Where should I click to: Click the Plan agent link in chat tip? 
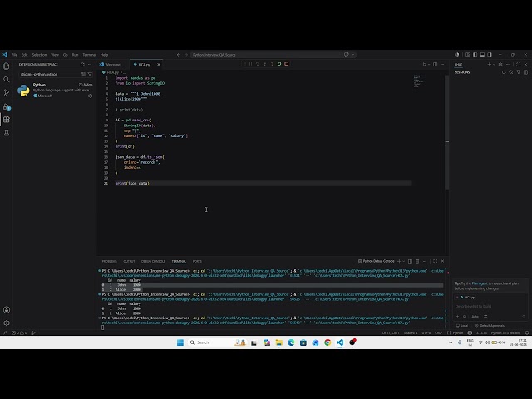click(480, 283)
